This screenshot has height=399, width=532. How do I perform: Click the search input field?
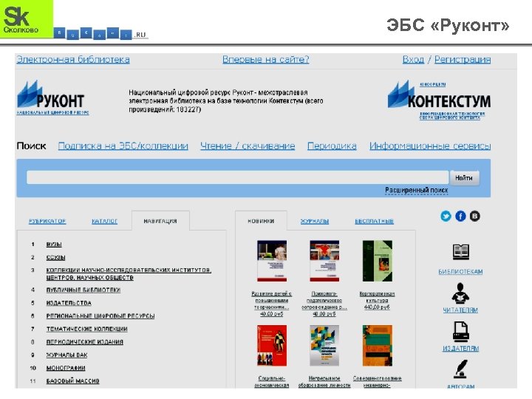tap(237, 177)
